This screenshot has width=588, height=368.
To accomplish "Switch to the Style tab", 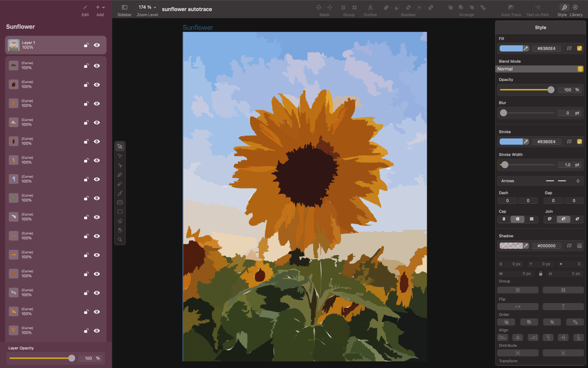I will click(x=563, y=9).
